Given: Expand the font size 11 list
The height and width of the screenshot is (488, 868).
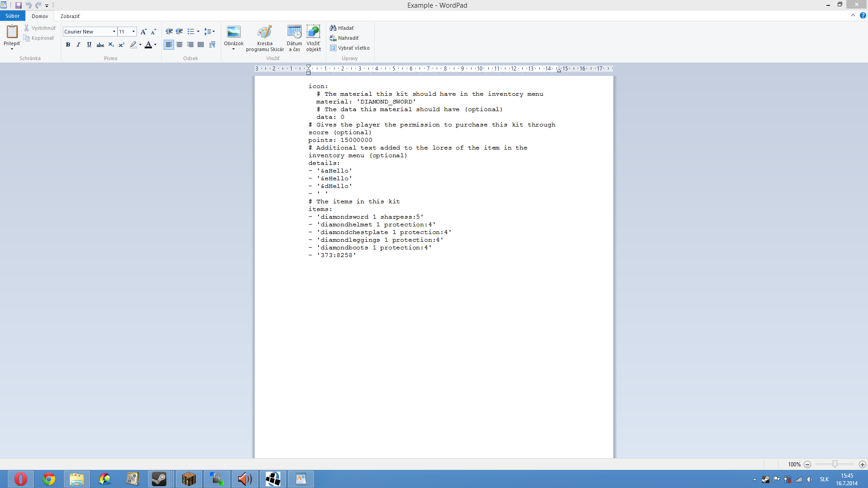Looking at the screenshot, I should coord(134,32).
